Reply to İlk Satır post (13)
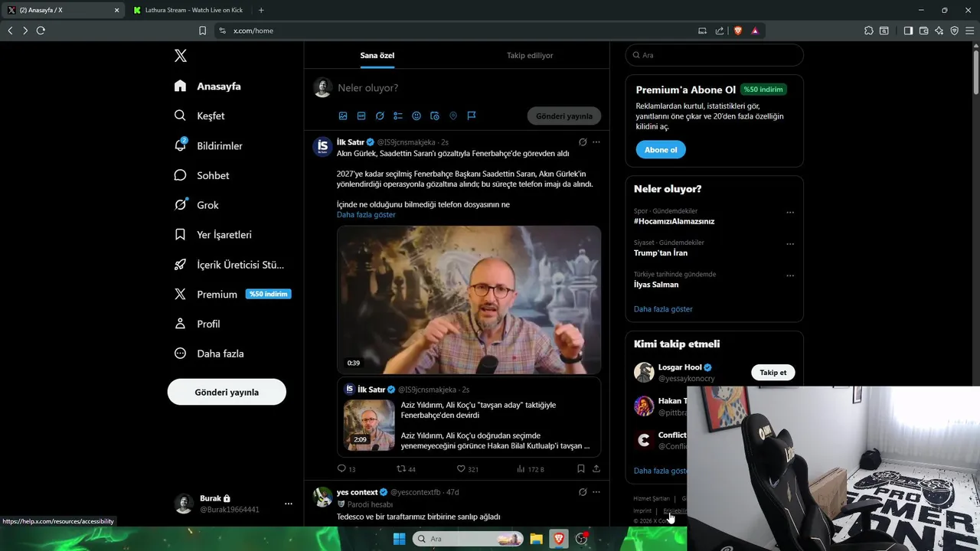 point(346,468)
